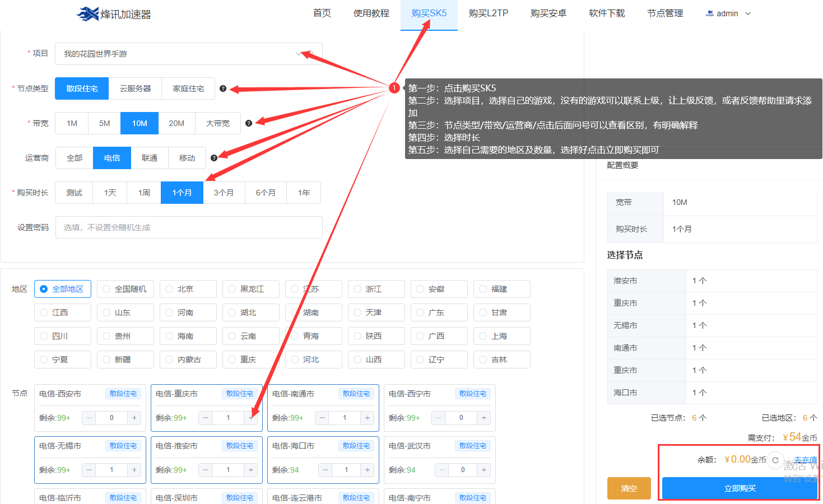Viewport: 823px width, 504px height.
Task: Click the 立即购买 button
Action: point(740,488)
